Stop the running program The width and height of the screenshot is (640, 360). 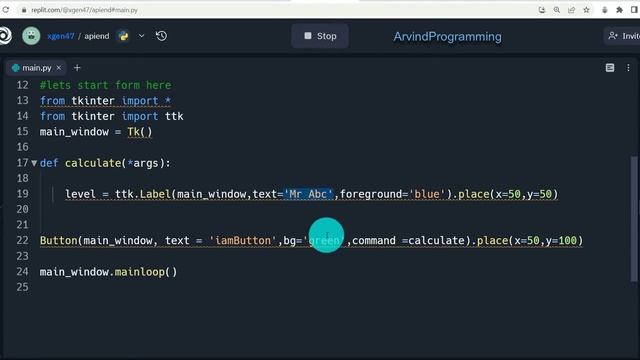(x=320, y=36)
